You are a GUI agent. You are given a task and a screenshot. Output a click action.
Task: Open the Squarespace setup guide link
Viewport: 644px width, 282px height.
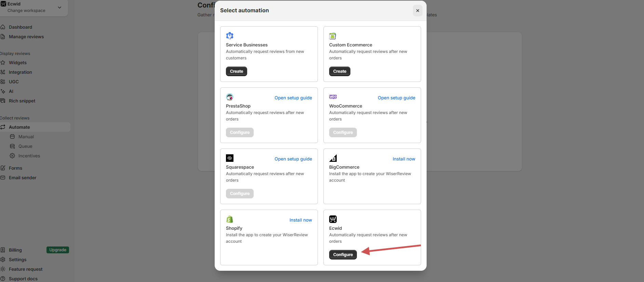[293, 159]
